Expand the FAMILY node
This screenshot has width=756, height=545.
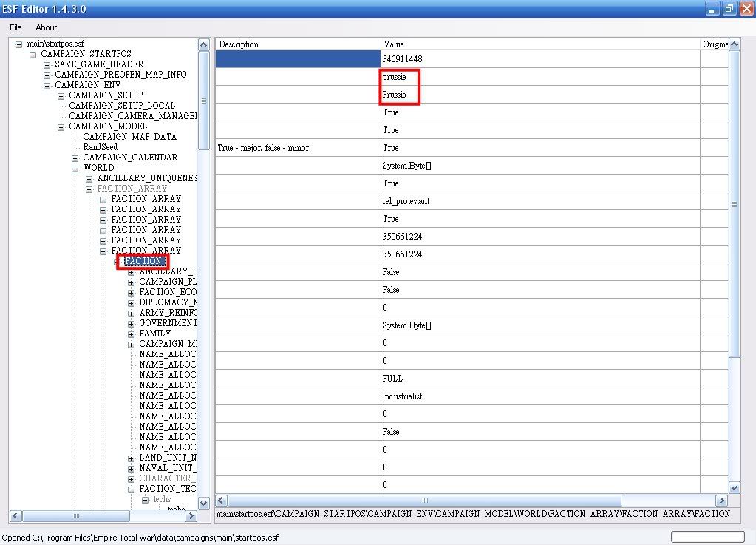pyautogui.click(x=132, y=334)
